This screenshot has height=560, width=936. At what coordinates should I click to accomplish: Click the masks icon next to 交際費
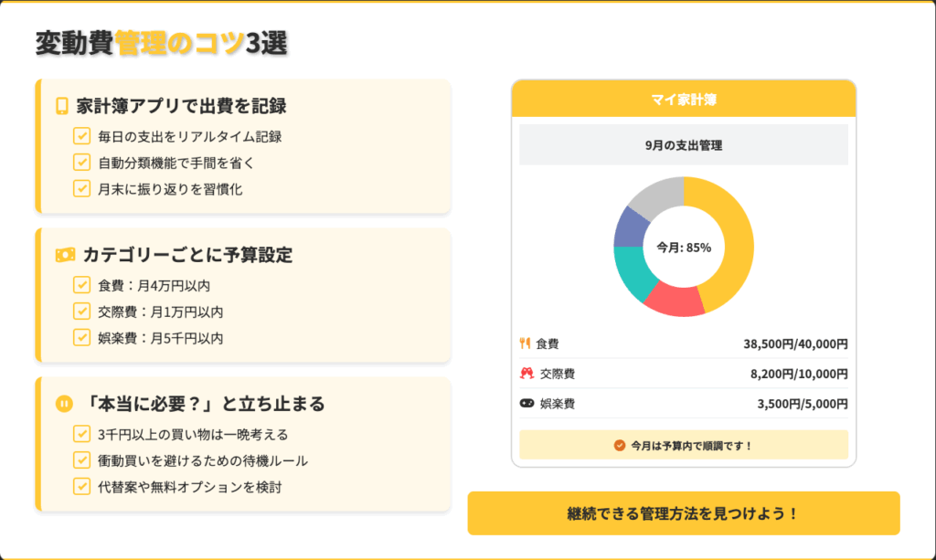[526, 374]
